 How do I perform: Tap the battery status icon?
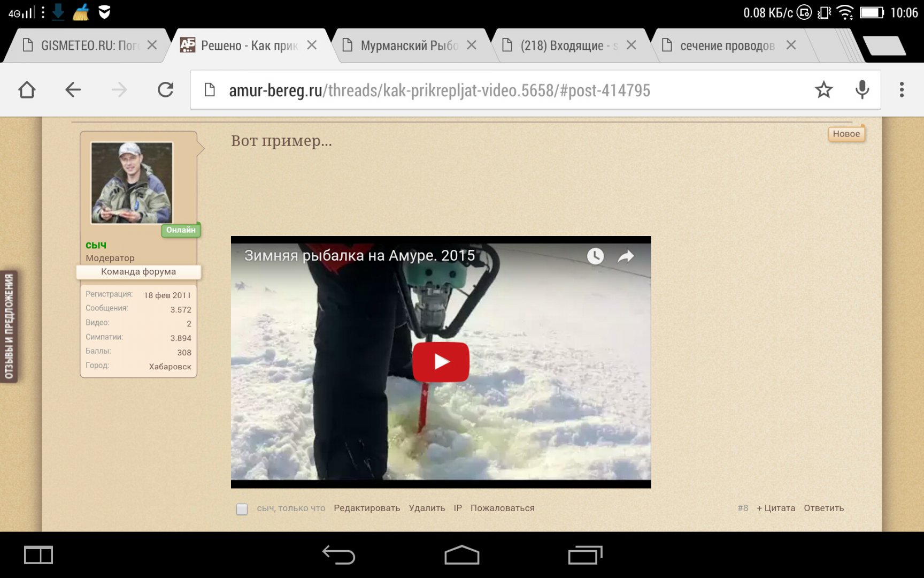[x=872, y=12]
